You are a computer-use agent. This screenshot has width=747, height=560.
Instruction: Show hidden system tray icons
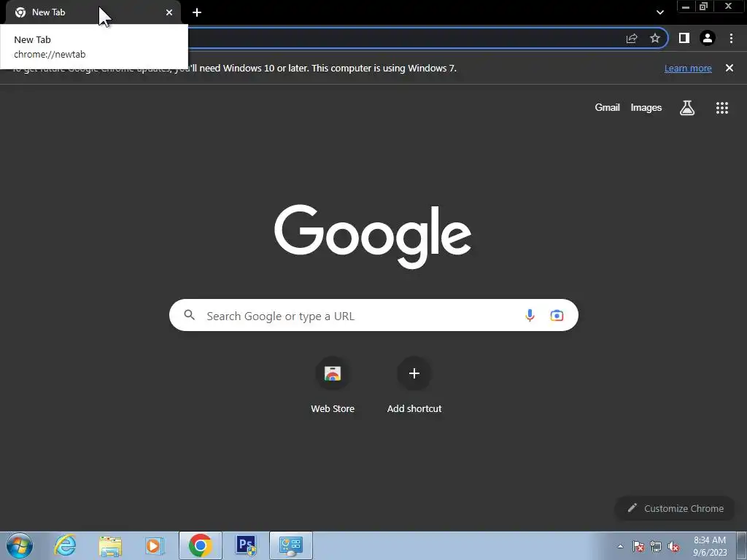pyautogui.click(x=620, y=546)
